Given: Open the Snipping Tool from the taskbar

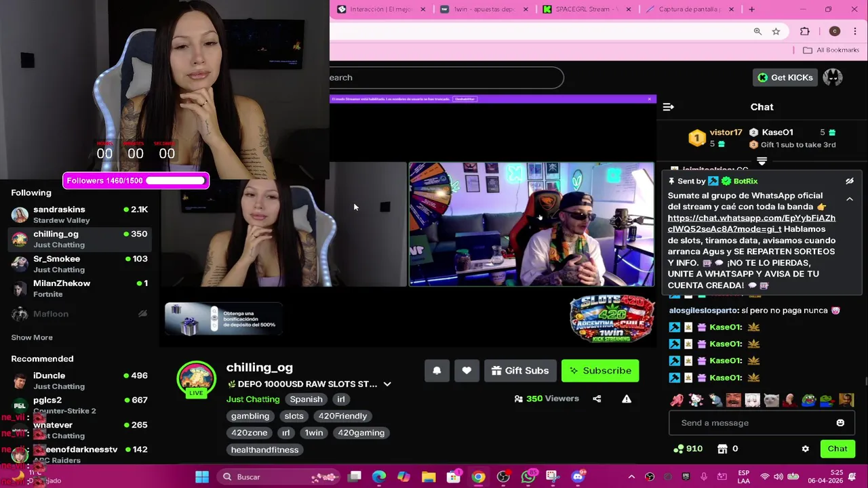Looking at the screenshot, I should click(x=552, y=477).
